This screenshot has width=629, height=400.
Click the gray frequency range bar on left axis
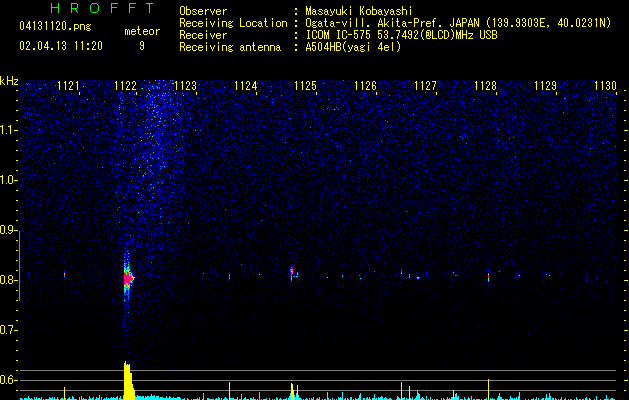point(19,266)
